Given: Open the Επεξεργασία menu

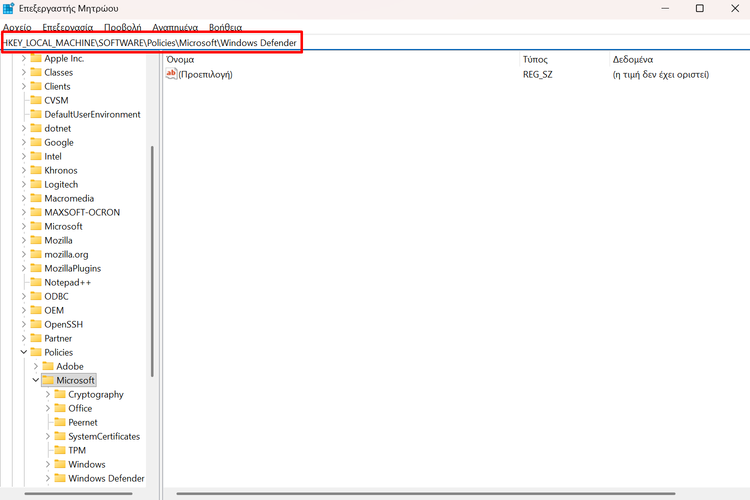Looking at the screenshot, I should tap(67, 28).
